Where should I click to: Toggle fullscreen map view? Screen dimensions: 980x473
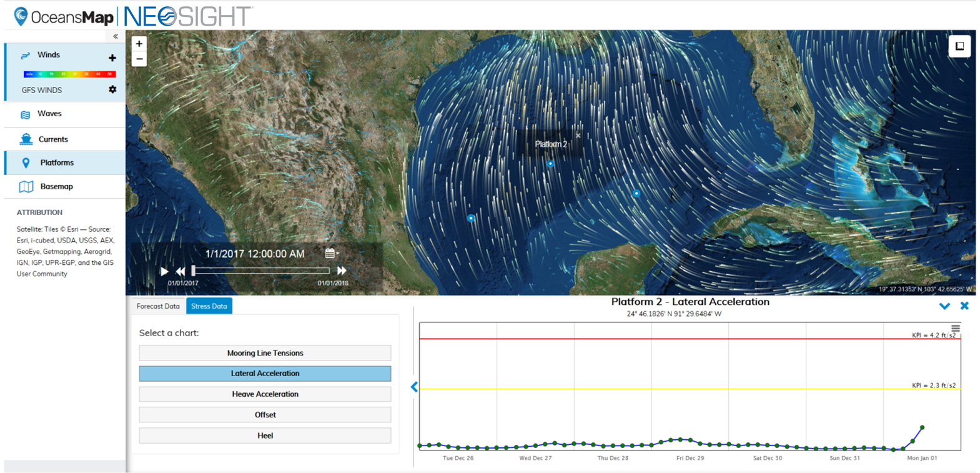coord(959,46)
